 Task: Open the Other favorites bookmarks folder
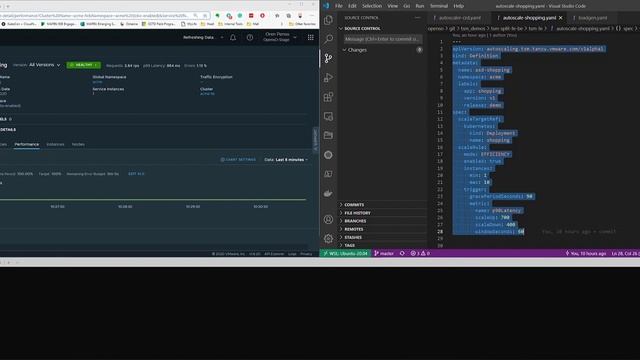[302, 24]
